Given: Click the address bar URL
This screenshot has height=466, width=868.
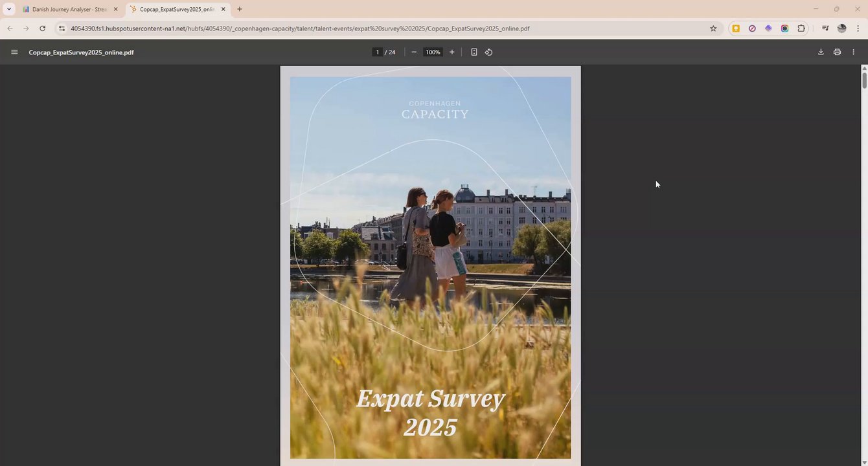Looking at the screenshot, I should click(300, 28).
